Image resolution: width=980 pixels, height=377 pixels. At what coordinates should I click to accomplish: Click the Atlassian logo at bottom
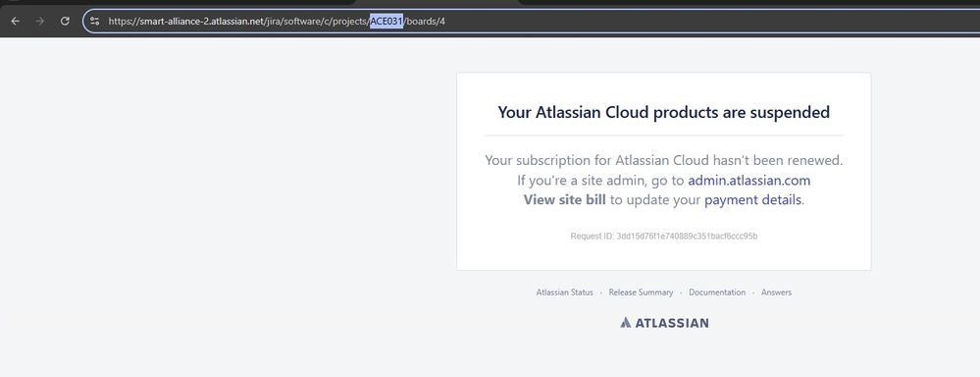664,323
